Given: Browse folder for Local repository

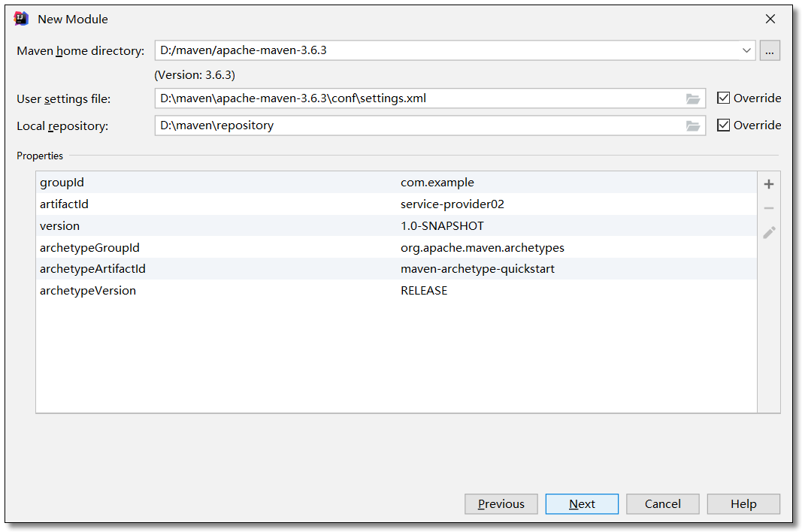Looking at the screenshot, I should (x=693, y=125).
